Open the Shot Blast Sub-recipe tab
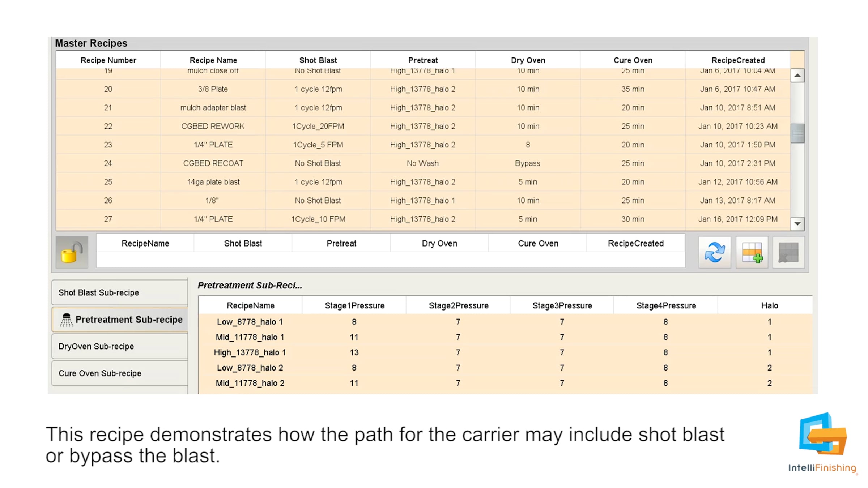The image size is (868, 488). pyautogui.click(x=119, y=292)
